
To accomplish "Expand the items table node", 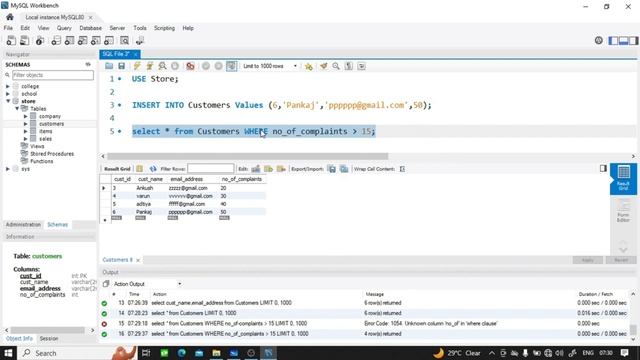I will (x=26, y=131).
